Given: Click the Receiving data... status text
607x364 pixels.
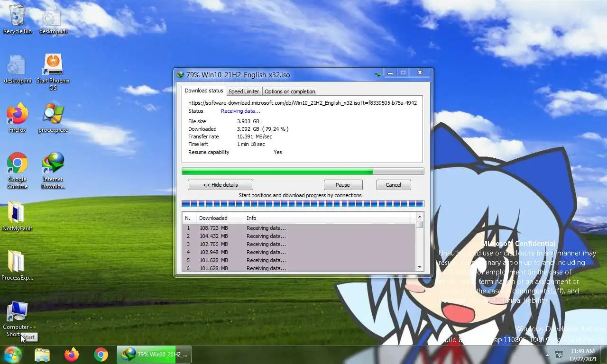Looking at the screenshot, I should [240, 111].
